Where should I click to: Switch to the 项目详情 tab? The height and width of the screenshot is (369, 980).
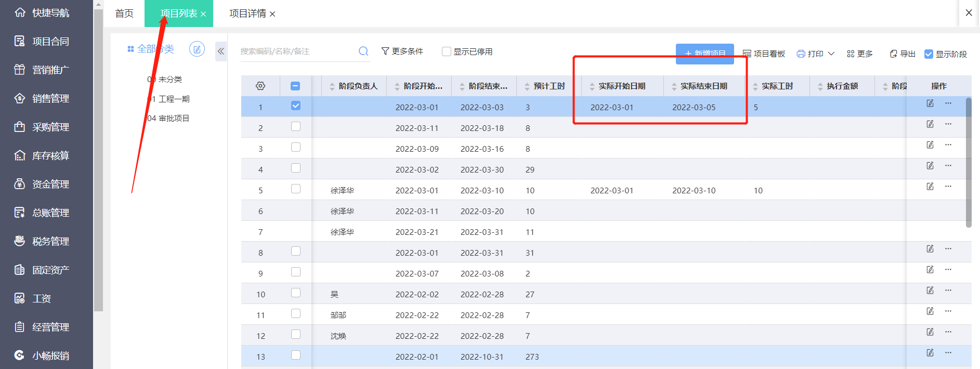point(247,14)
